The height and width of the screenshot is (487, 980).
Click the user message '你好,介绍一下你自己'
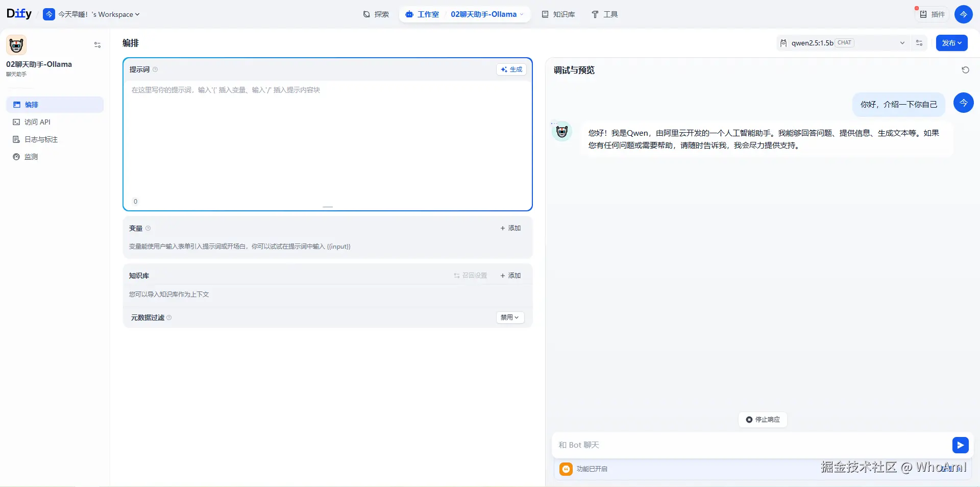(x=899, y=105)
